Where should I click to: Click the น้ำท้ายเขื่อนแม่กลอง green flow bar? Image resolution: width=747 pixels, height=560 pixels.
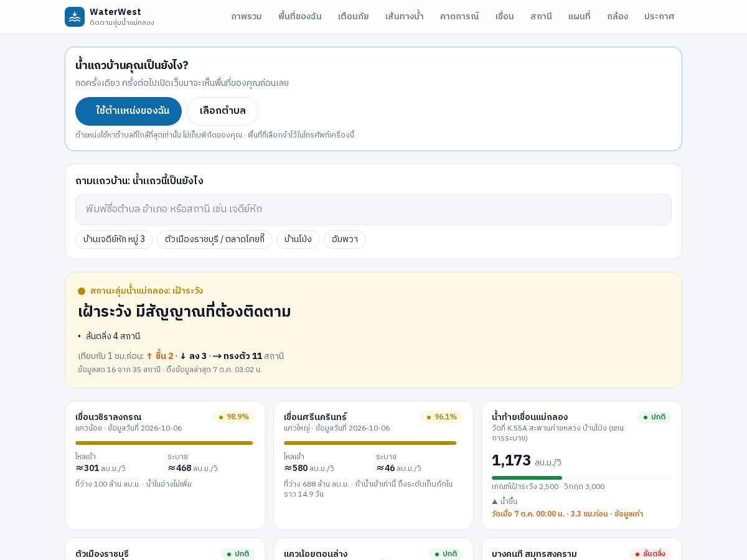point(527,478)
